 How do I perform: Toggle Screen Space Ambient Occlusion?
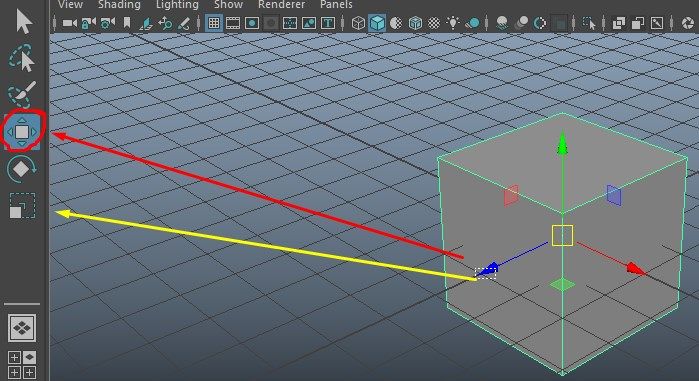(x=502, y=23)
